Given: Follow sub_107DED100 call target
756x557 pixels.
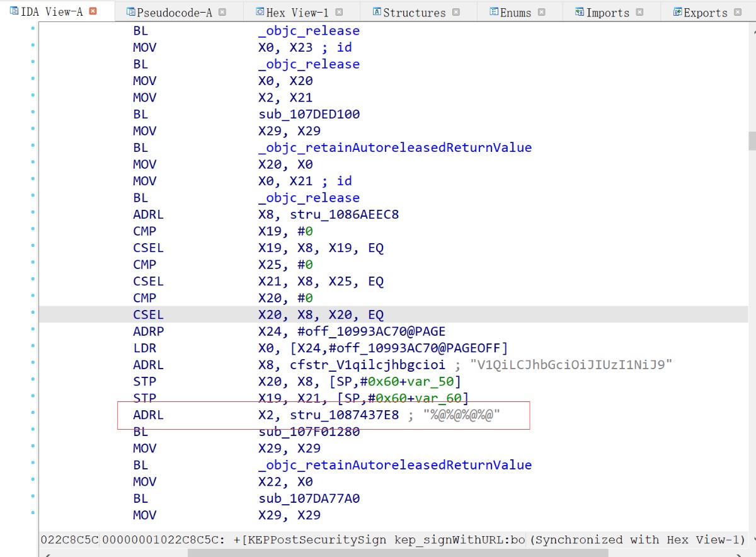Looking at the screenshot, I should 309,114.
